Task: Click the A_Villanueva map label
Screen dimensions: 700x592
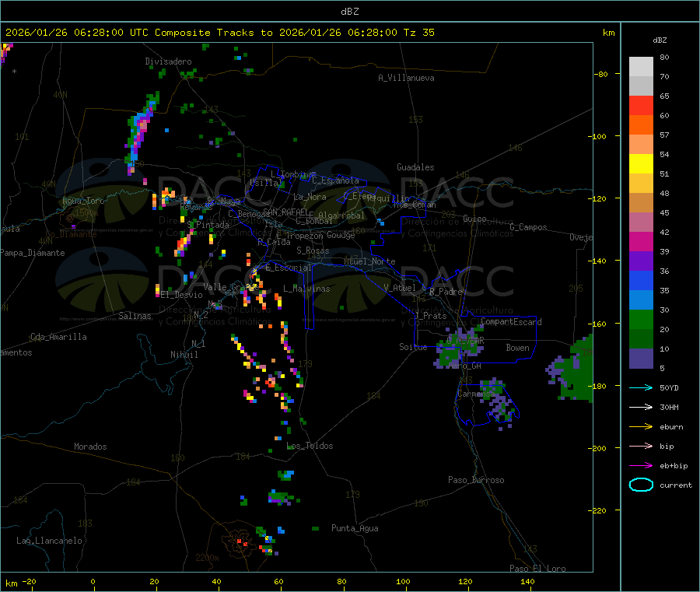Action: click(x=406, y=78)
